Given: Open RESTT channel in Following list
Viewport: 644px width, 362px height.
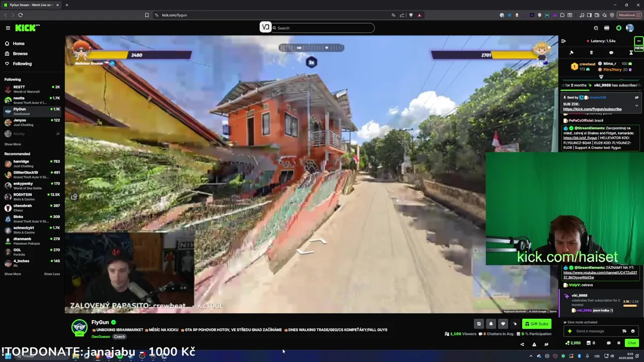Looking at the screenshot, I should point(32,89).
